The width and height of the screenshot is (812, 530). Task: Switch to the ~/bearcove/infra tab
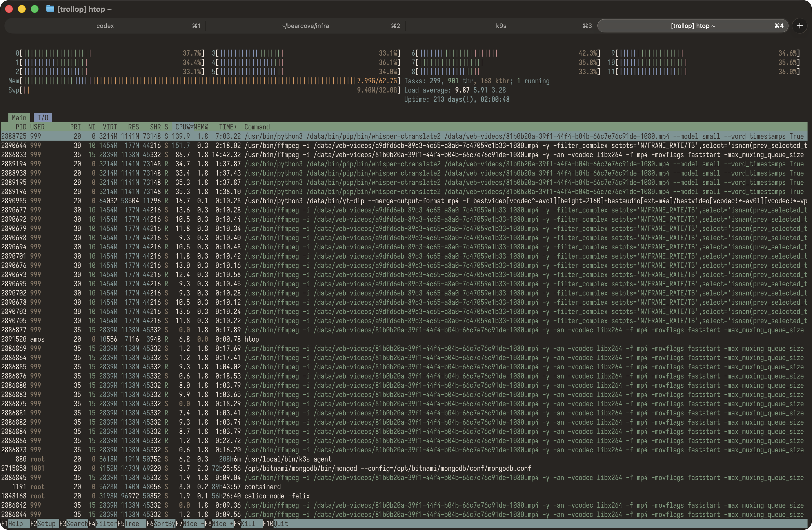(305, 26)
